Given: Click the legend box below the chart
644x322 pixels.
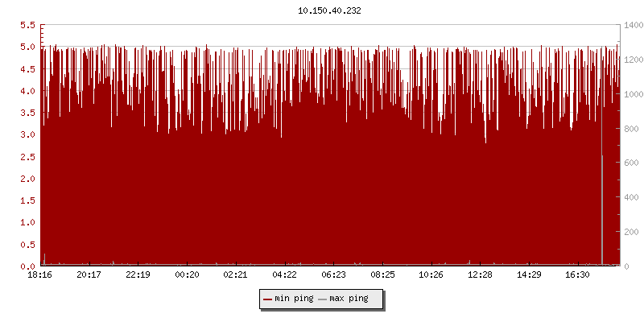Looking at the screenshot, I should 320,299.
